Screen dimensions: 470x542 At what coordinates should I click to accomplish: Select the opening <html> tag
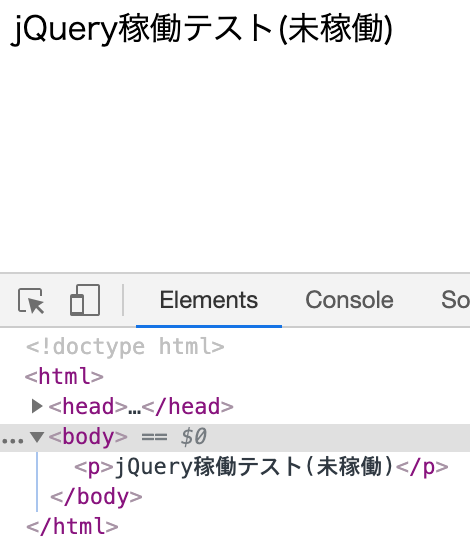pyautogui.click(x=64, y=376)
